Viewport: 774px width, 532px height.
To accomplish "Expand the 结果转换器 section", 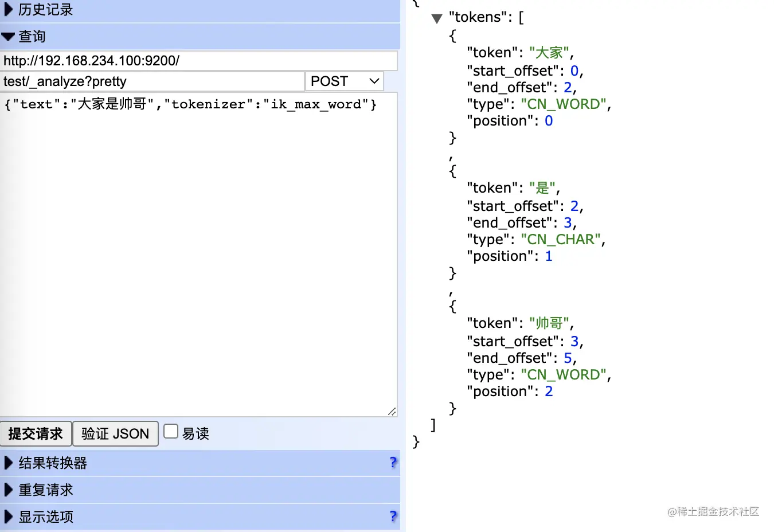I will pos(200,463).
